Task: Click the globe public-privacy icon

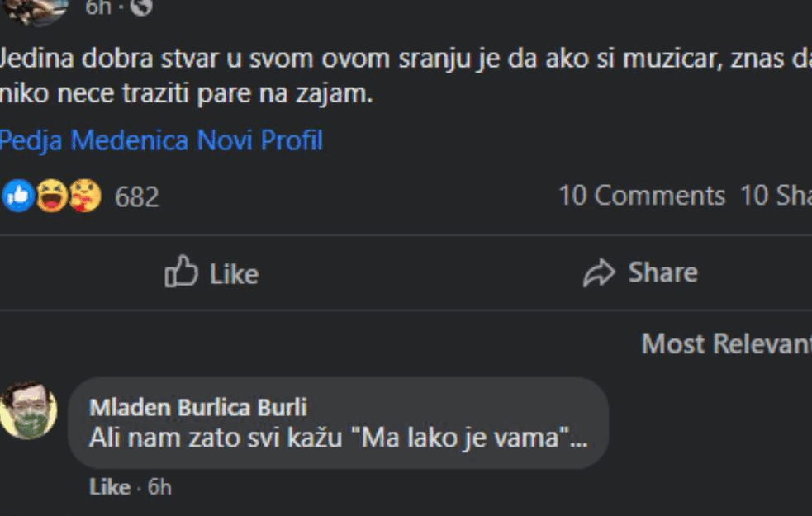Action: [x=141, y=7]
